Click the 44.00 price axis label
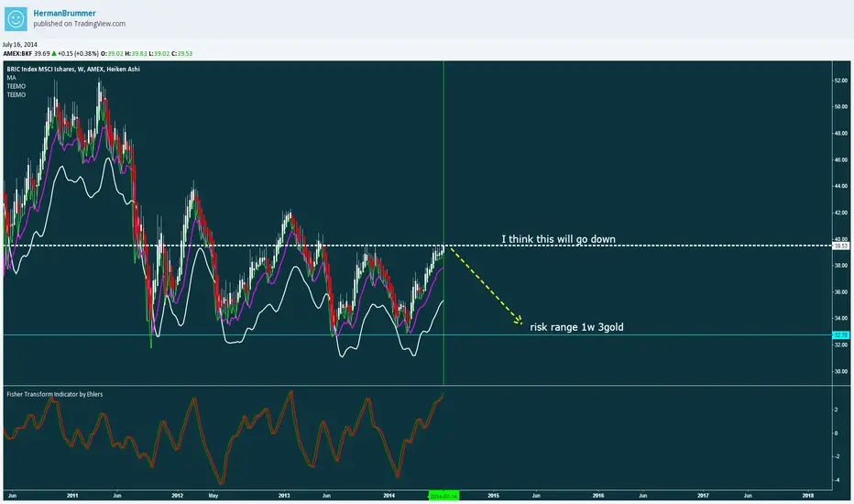 click(x=840, y=186)
